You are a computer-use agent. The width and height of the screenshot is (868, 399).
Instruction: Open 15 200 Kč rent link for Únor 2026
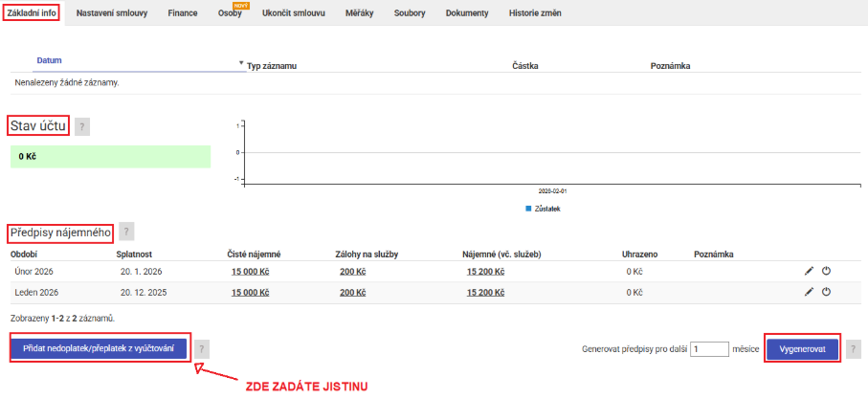tap(483, 272)
